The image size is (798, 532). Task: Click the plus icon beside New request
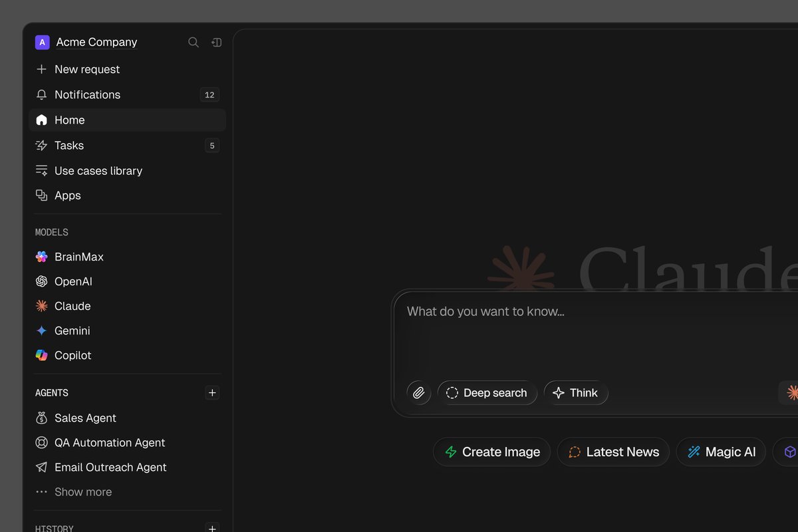pos(41,69)
